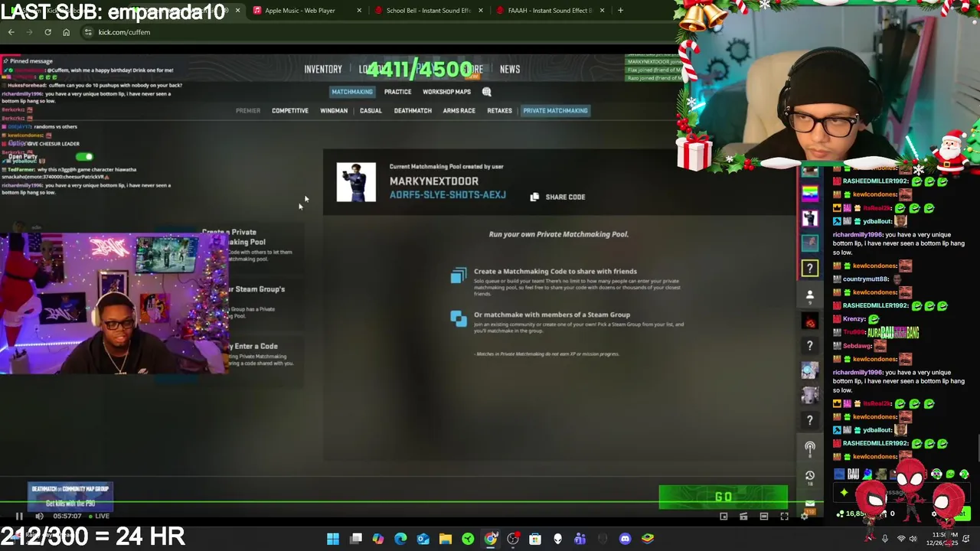Open the friends list person icon in sidebar
This screenshot has width=980, height=551.
[x=810, y=295]
